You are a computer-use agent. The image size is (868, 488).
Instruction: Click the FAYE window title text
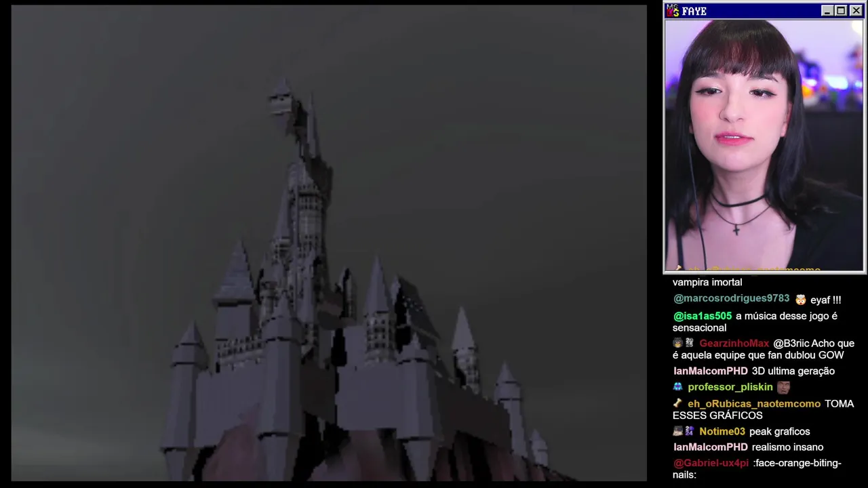click(x=694, y=12)
